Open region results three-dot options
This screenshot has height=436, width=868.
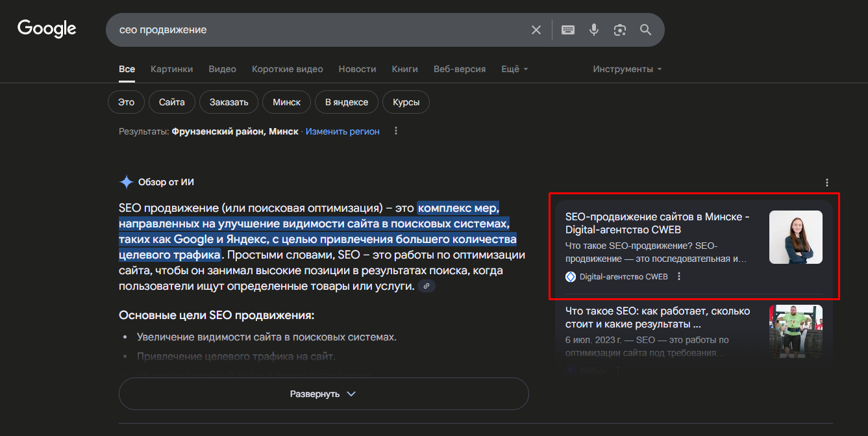(x=396, y=131)
